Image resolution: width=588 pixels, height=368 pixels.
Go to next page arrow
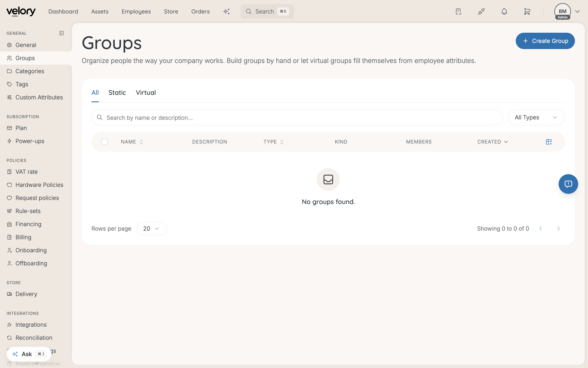pyautogui.click(x=559, y=229)
